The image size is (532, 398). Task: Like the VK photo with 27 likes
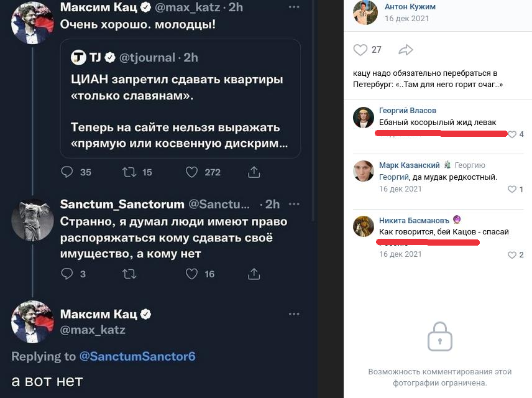tap(360, 50)
